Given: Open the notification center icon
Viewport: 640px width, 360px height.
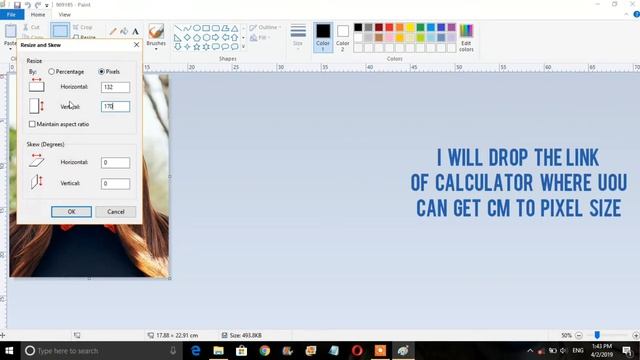Looking at the screenshot, I should [x=627, y=351].
